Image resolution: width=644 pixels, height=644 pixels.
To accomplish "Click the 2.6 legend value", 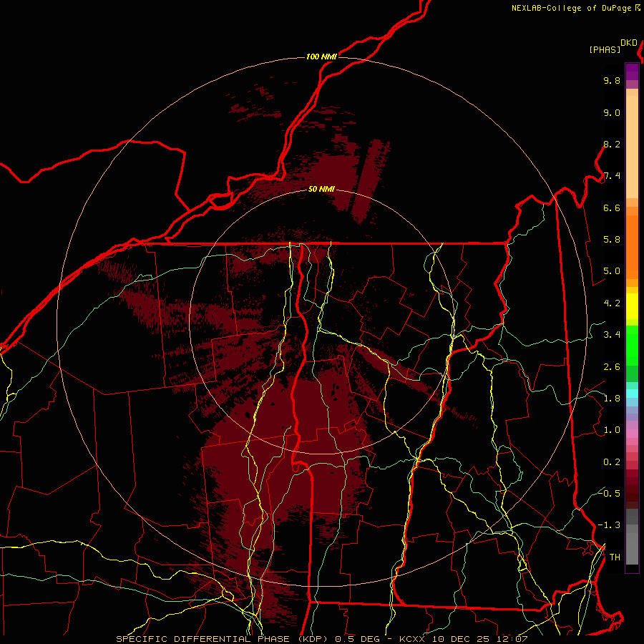I will (x=612, y=367).
